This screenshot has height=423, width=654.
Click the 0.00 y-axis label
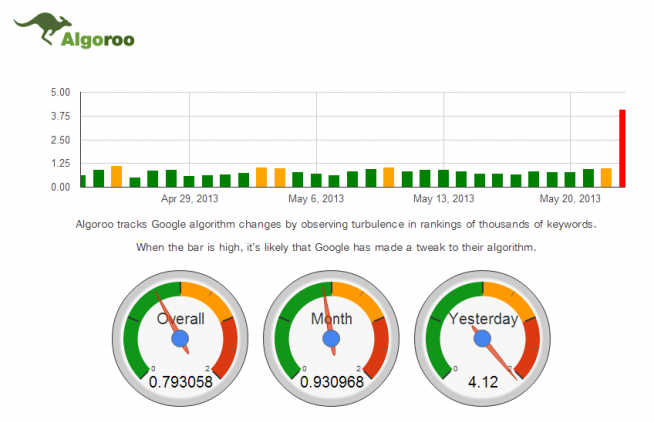[x=60, y=187]
